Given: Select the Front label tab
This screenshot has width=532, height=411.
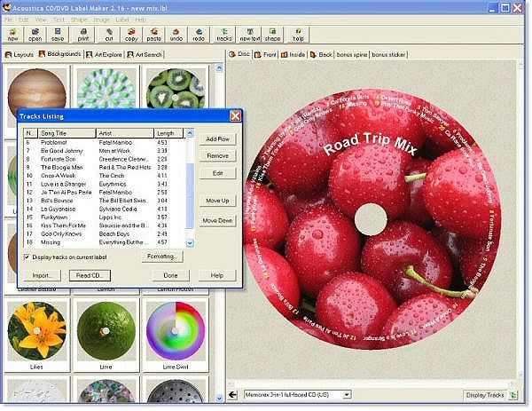Looking at the screenshot, I should [x=265, y=54].
